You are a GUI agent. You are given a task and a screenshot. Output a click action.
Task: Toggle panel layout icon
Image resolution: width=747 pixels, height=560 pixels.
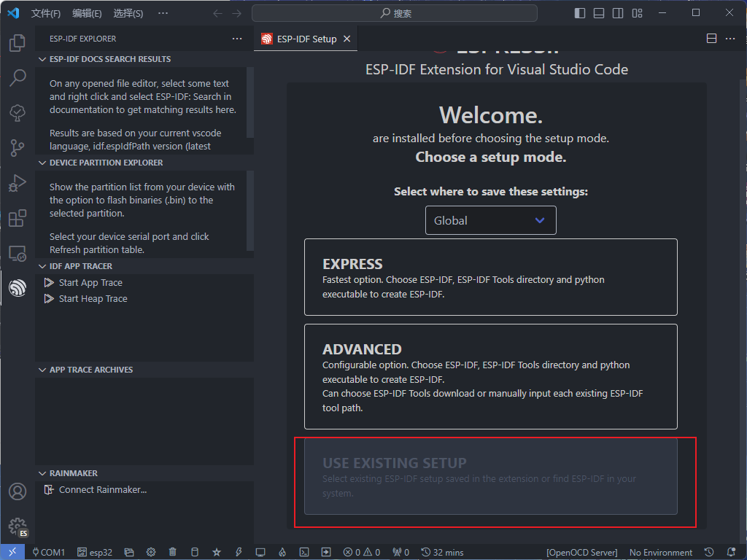click(599, 13)
